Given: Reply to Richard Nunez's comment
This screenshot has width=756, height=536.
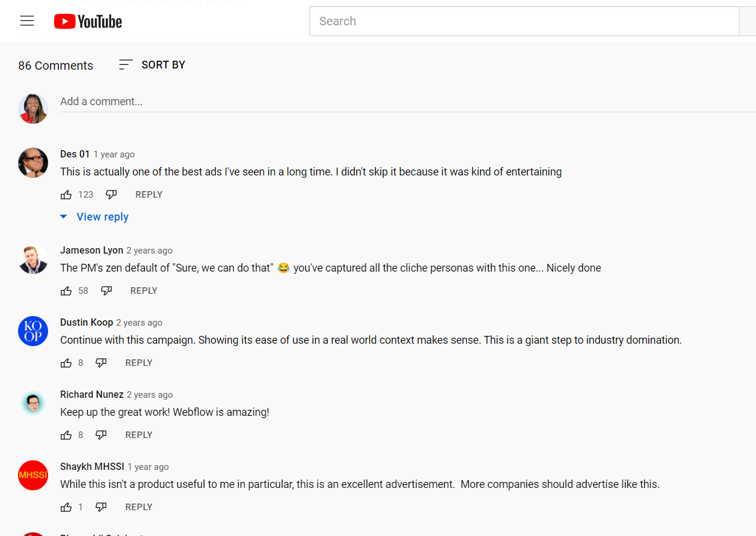Looking at the screenshot, I should pos(139,435).
